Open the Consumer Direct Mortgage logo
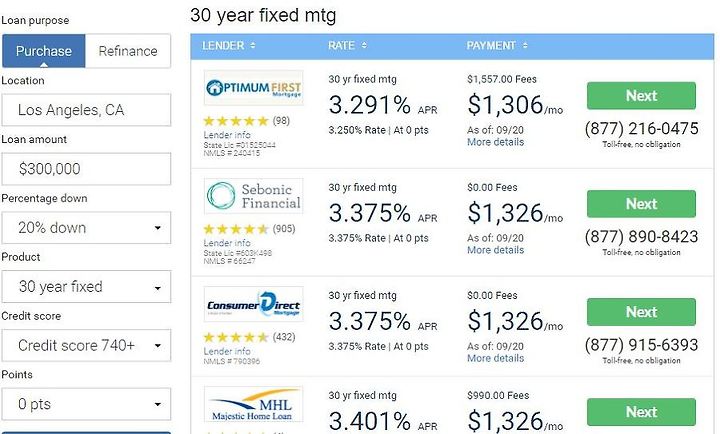Viewport: 720px width, 434px height. point(253,304)
